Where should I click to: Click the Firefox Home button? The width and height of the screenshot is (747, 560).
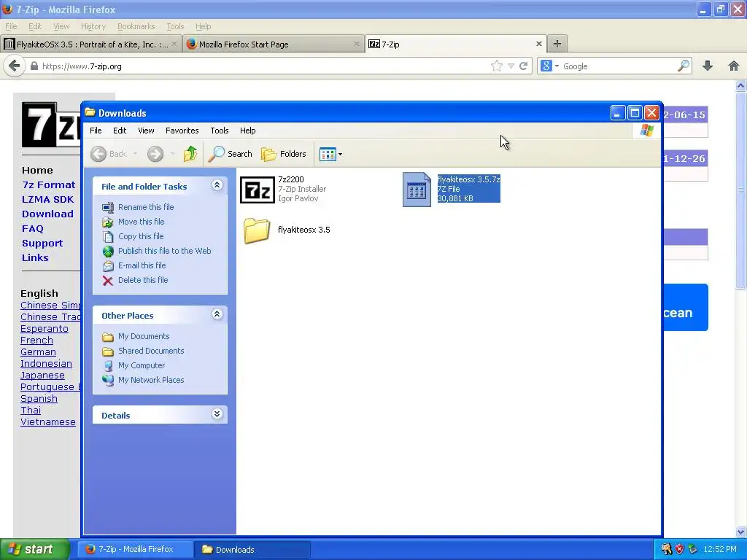(734, 66)
